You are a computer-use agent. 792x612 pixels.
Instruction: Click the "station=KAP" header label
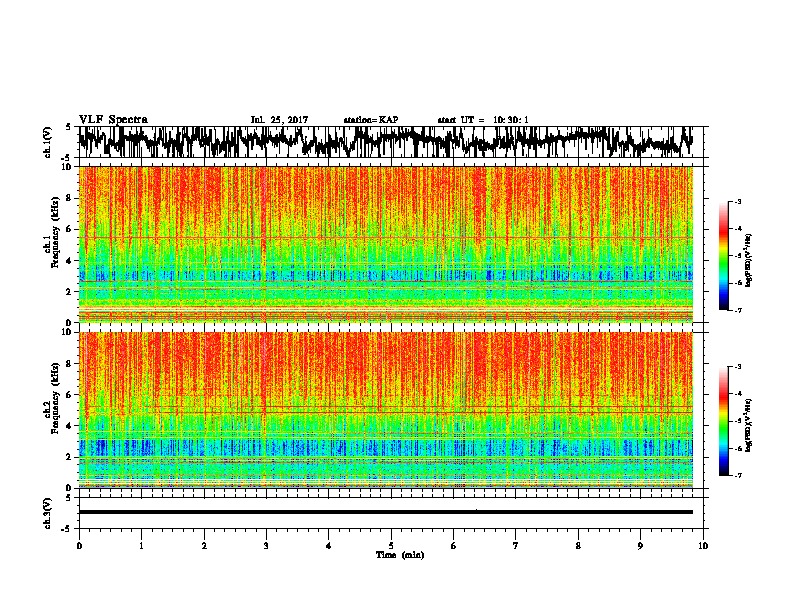(371, 120)
